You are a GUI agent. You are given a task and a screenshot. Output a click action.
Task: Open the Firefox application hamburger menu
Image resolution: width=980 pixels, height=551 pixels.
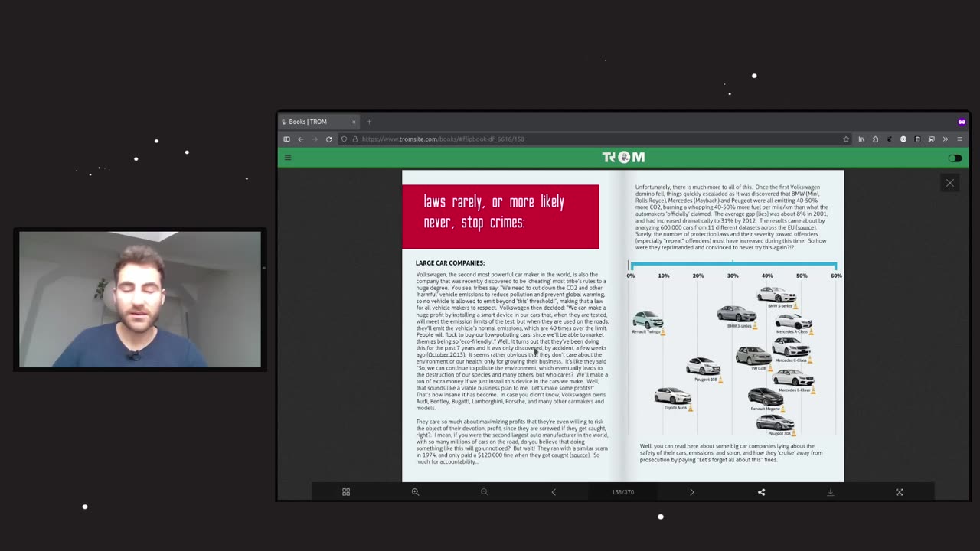(x=959, y=139)
